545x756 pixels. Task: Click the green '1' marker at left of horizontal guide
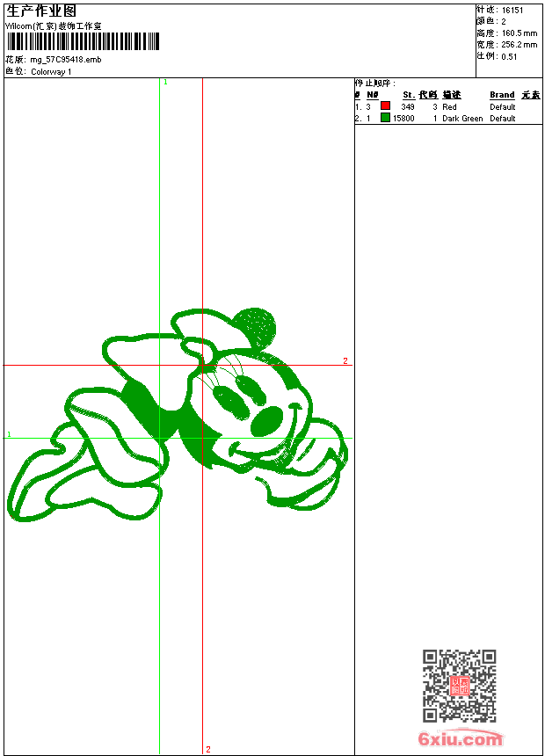click(9, 434)
